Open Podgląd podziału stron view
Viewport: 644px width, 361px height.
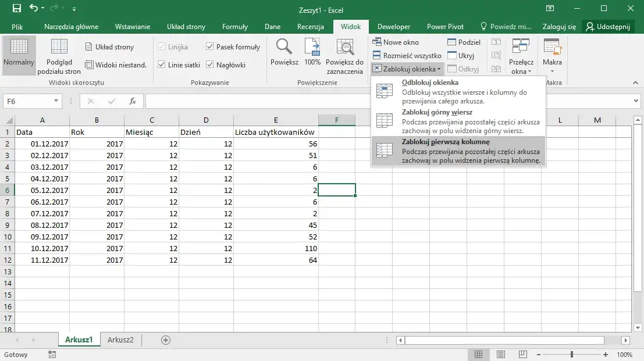pyautogui.click(x=59, y=47)
